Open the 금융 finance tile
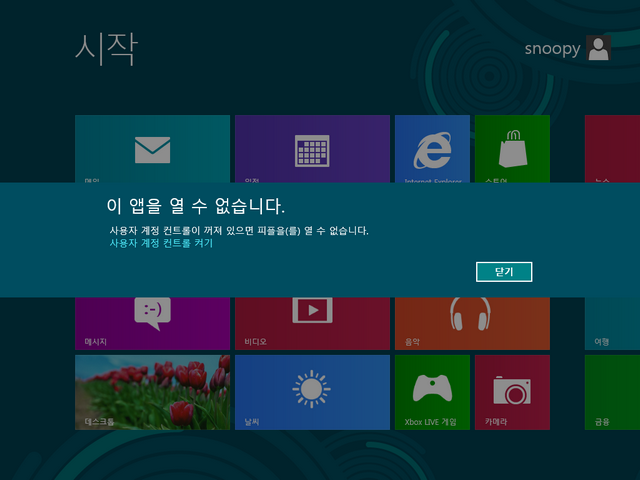 click(612, 392)
